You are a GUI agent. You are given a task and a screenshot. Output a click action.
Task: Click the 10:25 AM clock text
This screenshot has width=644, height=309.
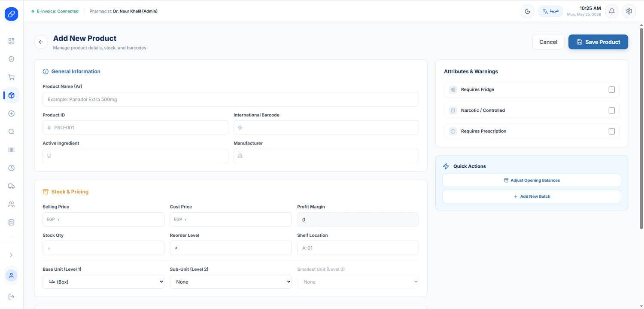tap(590, 8)
